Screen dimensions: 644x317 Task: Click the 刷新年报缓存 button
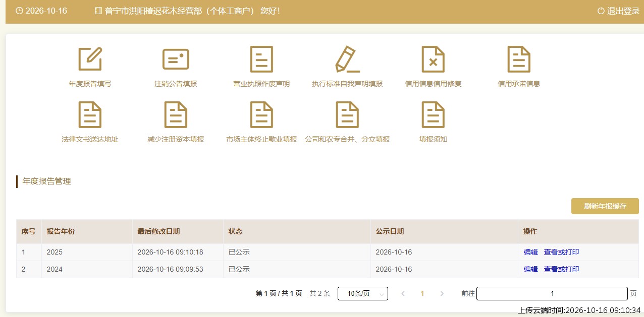[605, 206]
